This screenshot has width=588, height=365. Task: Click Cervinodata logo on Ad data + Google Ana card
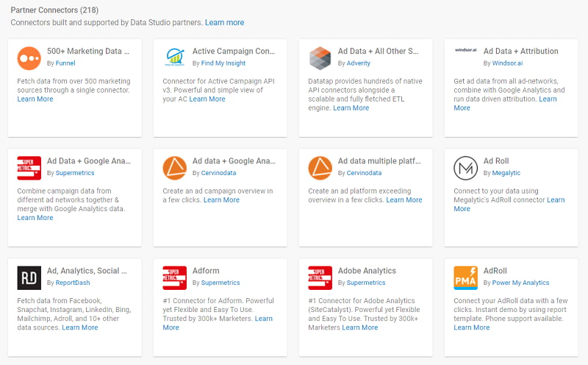174,168
